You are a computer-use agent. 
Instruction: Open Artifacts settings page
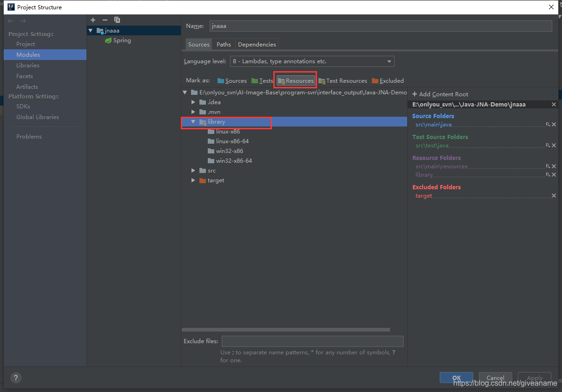coord(27,87)
